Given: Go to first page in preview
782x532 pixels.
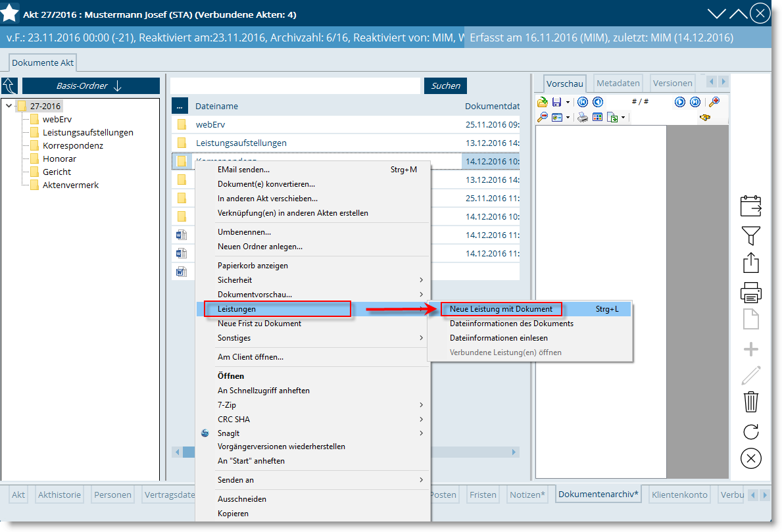Looking at the screenshot, I should tap(583, 102).
